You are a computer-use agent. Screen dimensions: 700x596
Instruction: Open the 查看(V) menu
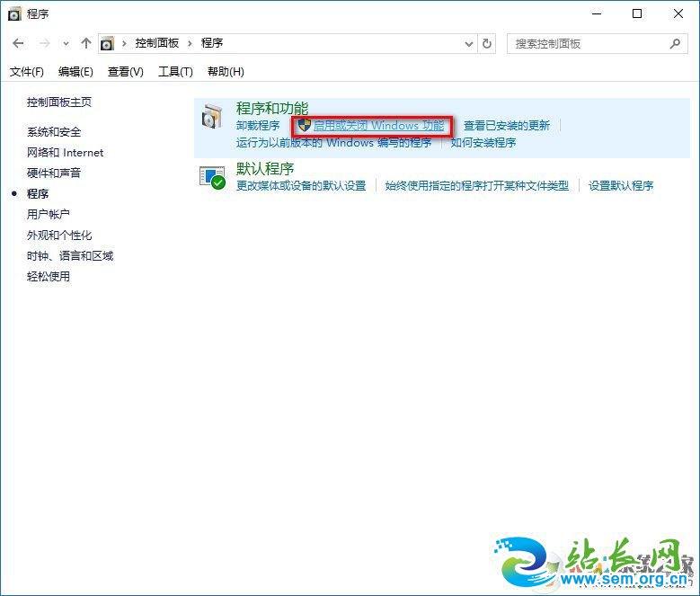click(x=126, y=72)
